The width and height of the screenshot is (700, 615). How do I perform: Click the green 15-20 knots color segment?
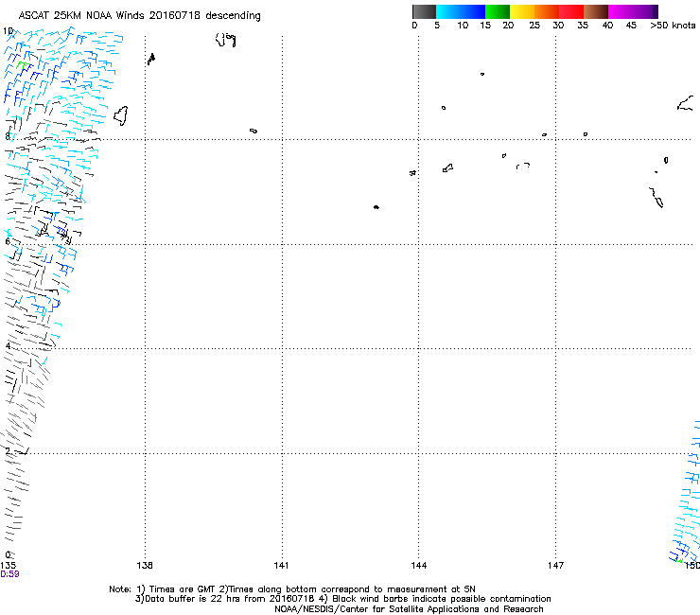(498, 11)
